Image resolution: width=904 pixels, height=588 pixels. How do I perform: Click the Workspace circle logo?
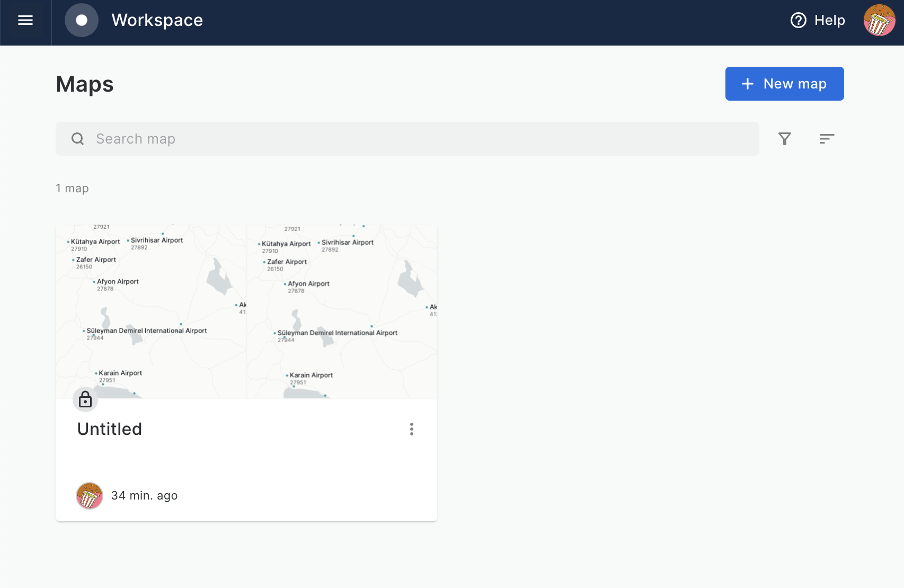coord(82,20)
